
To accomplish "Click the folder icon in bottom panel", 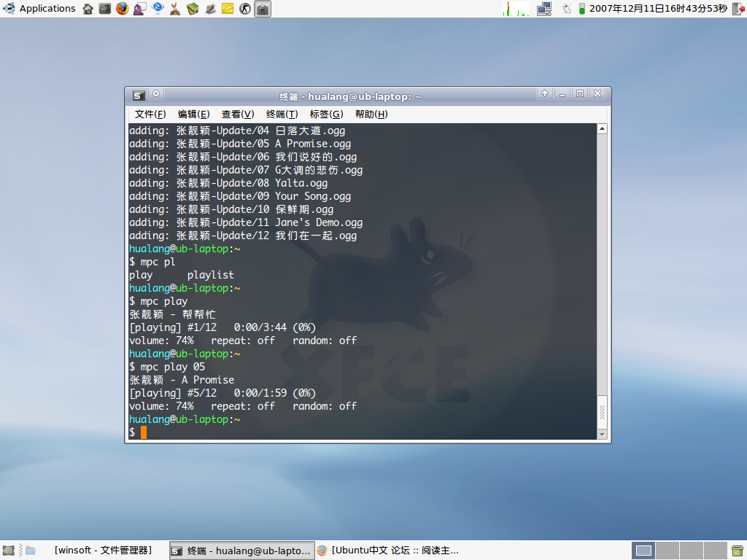I will [x=31, y=551].
